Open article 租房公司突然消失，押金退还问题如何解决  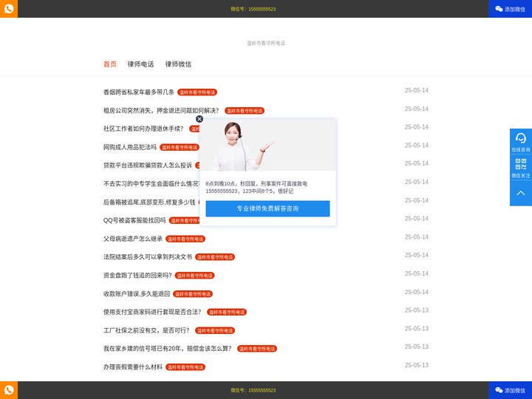click(161, 110)
